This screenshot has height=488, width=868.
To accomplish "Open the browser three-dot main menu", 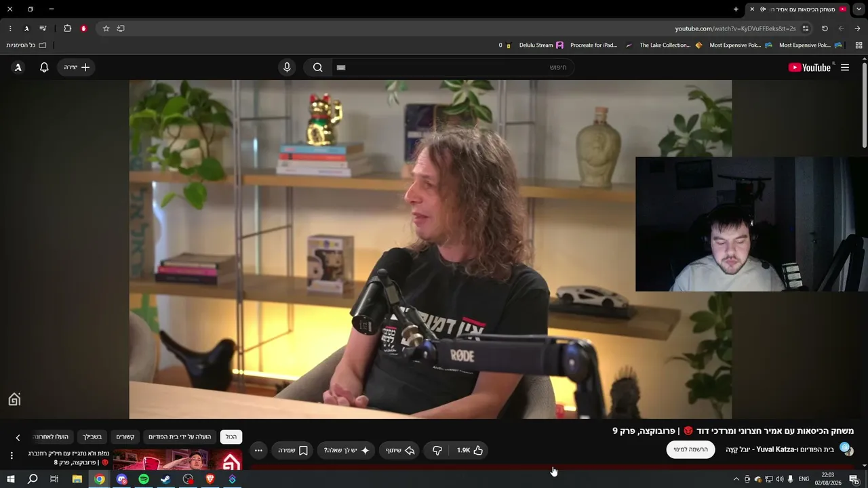I will point(10,28).
